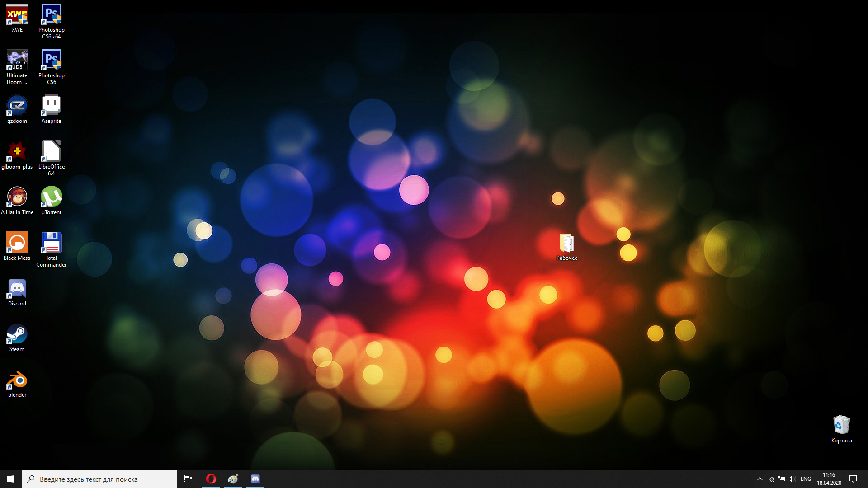
Task: Click the glboom-plus shortcut icon
Action: [x=17, y=155]
